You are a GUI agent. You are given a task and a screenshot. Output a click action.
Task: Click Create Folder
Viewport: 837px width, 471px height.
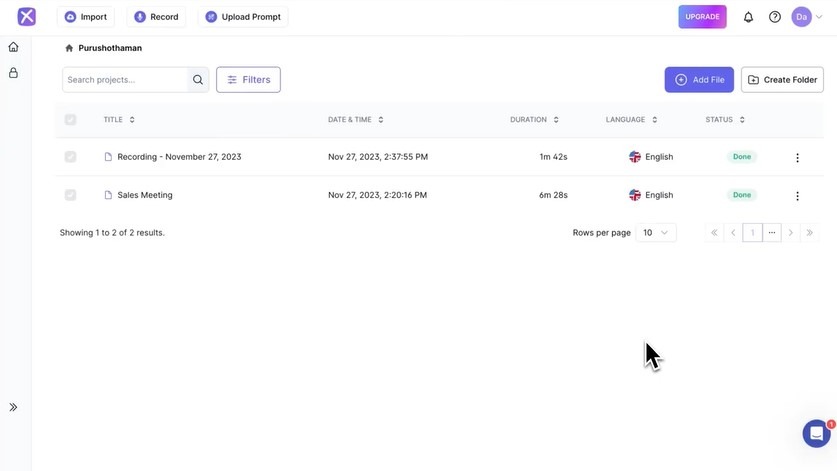tap(782, 80)
